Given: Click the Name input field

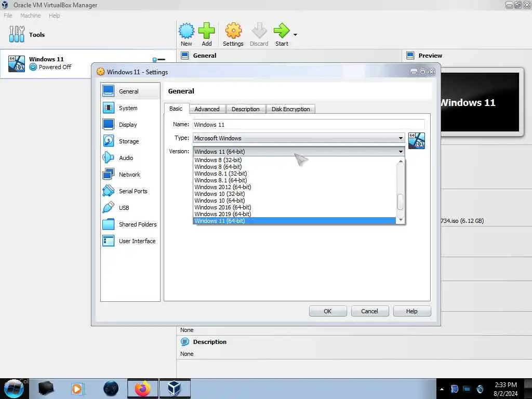Looking at the screenshot, I should pyautogui.click(x=309, y=125).
